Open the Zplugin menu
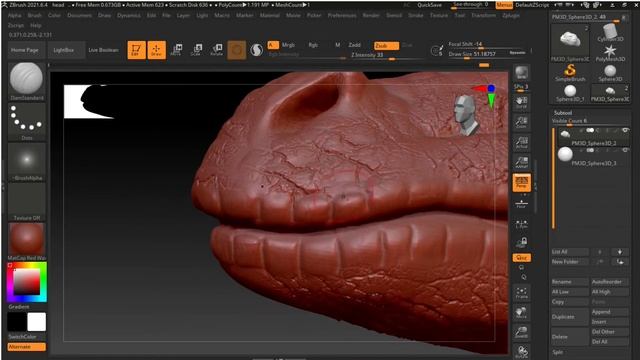This screenshot has height=360, width=640. pos(511,15)
